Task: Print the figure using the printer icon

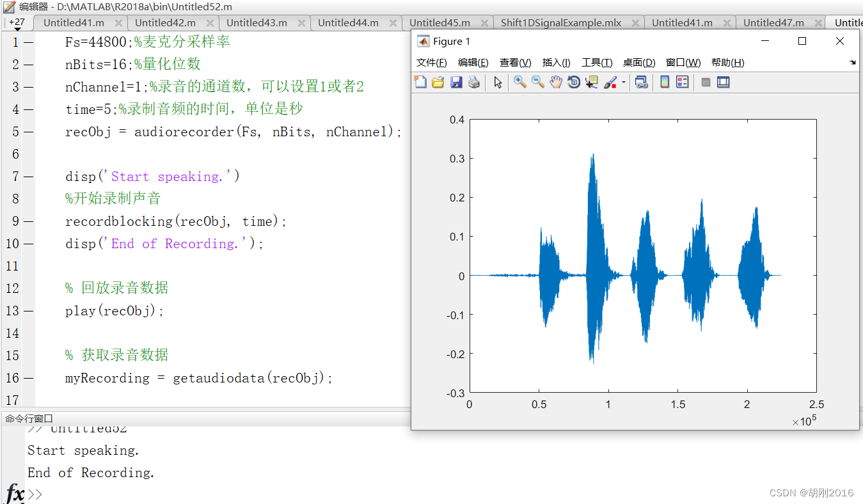Action: [474, 82]
